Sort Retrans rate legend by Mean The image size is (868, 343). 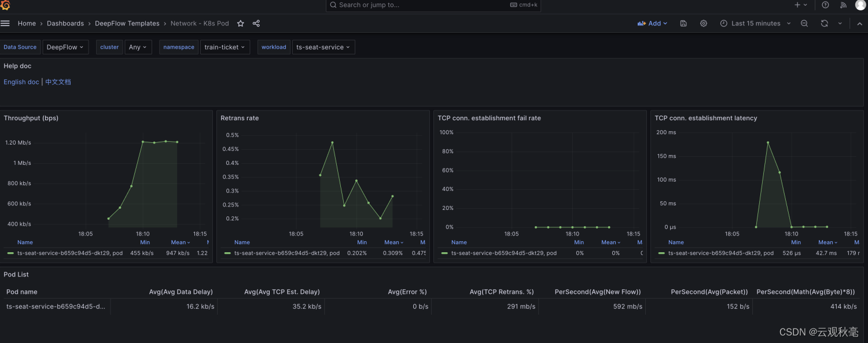click(394, 242)
